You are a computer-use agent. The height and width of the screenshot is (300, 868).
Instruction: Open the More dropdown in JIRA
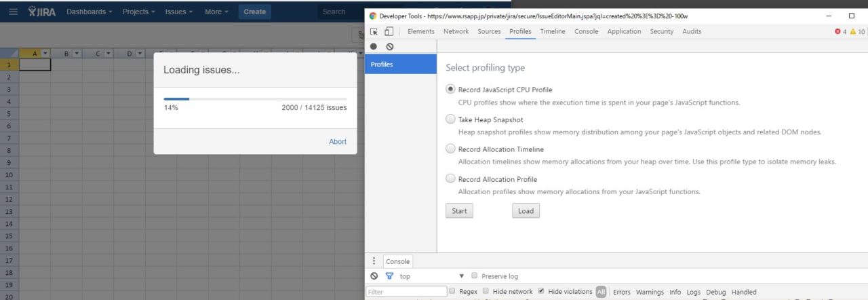pos(216,12)
